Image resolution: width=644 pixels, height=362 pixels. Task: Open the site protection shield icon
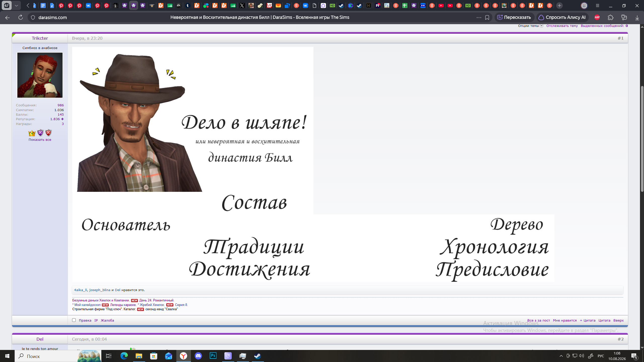[33, 17]
